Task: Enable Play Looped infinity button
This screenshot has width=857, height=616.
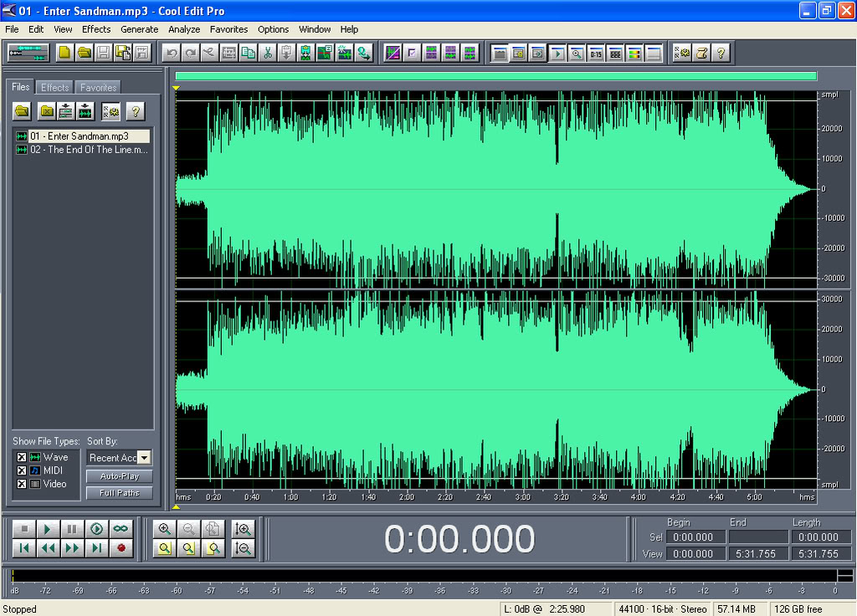Action: (121, 529)
